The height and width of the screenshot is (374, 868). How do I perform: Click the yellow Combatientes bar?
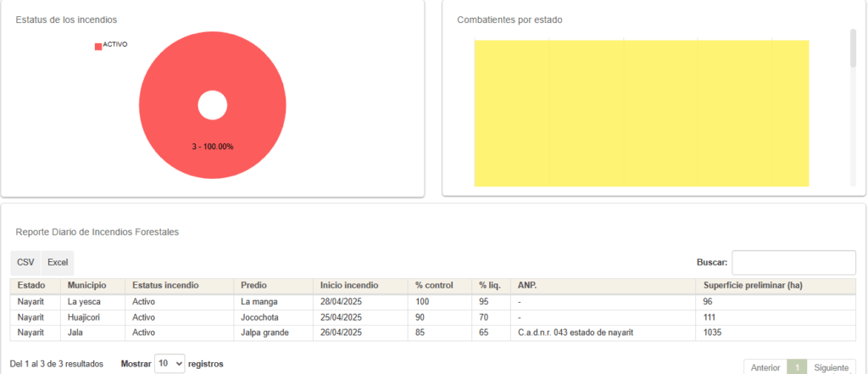[x=642, y=113]
